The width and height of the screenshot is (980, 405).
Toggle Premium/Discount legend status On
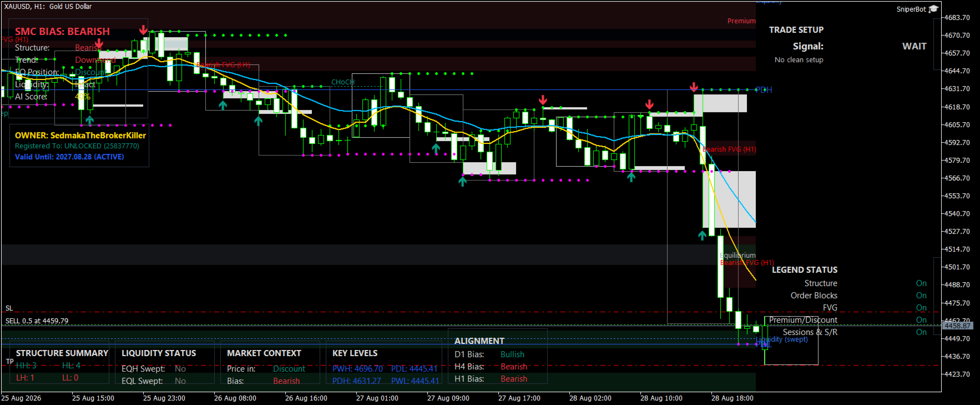click(921, 320)
